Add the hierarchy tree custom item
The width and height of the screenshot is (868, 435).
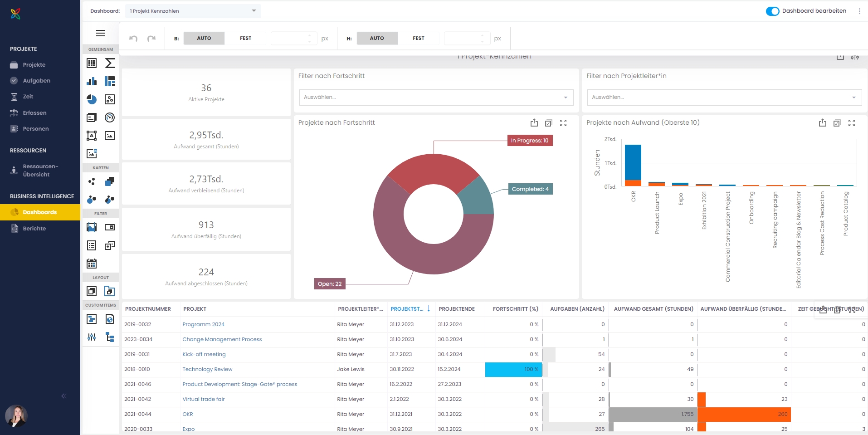(x=110, y=337)
